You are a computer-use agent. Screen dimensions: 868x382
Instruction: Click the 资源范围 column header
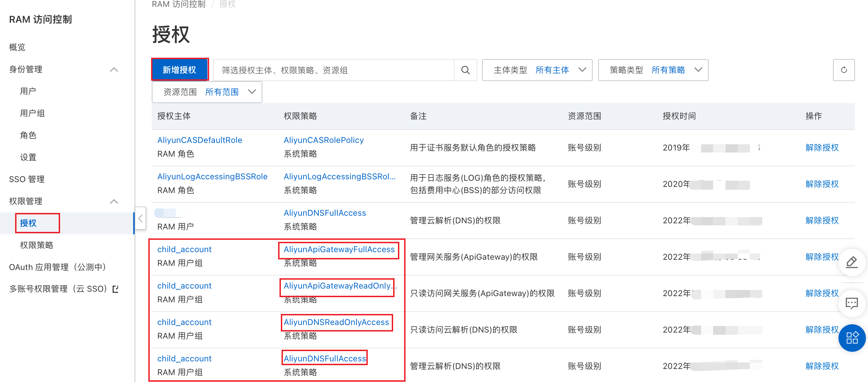pyautogui.click(x=584, y=116)
